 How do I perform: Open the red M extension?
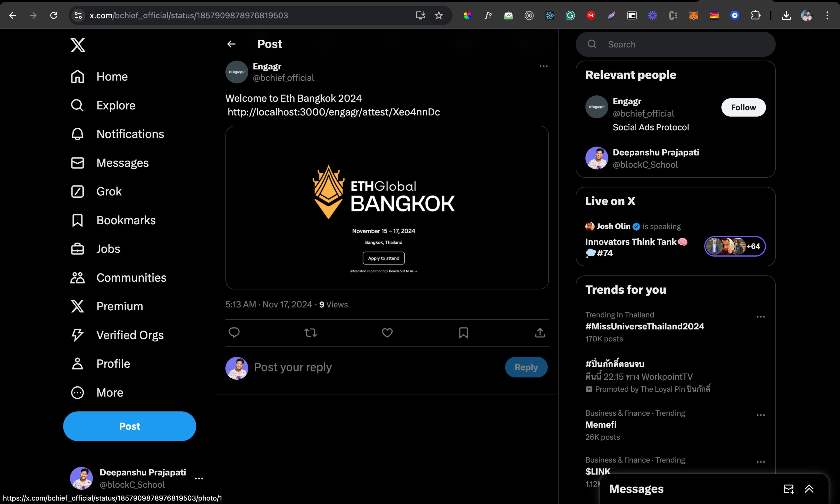[x=591, y=15]
